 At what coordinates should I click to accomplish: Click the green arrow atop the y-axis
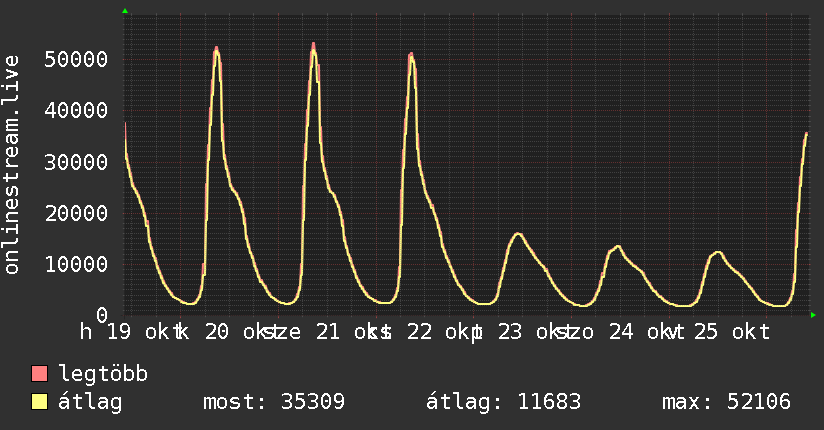point(125,11)
